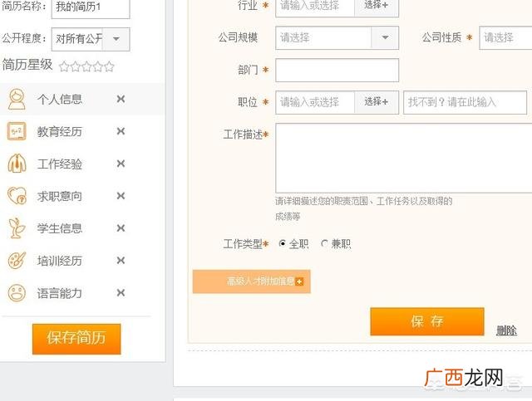Open 求职意向 section in sidebar
The image size is (532, 401).
click(60, 196)
